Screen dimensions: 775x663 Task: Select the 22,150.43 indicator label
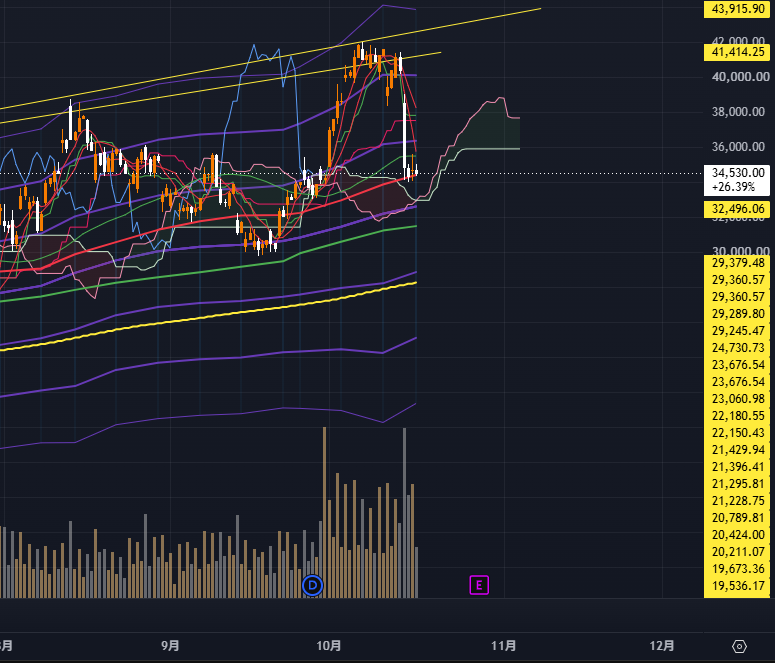point(736,433)
